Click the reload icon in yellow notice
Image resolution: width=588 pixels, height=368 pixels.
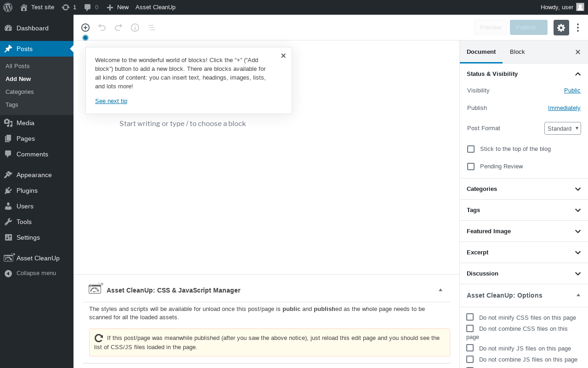(99, 338)
